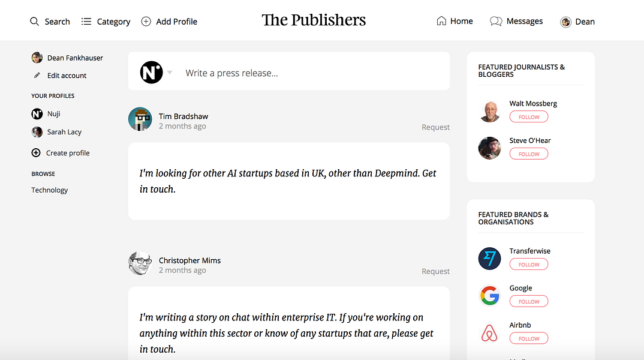Click the Google brand logo
This screenshot has width=644, height=360.
coord(489,295)
